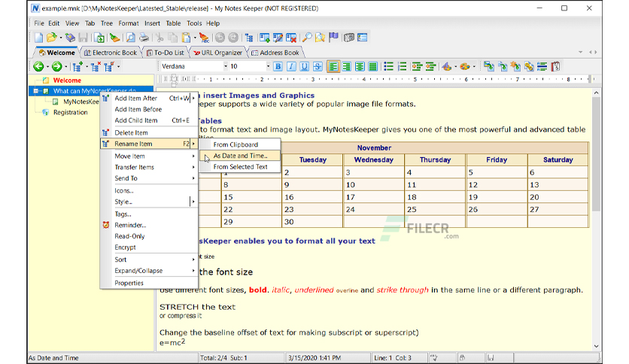
Task: Toggle left text alignment
Action: coord(333,66)
